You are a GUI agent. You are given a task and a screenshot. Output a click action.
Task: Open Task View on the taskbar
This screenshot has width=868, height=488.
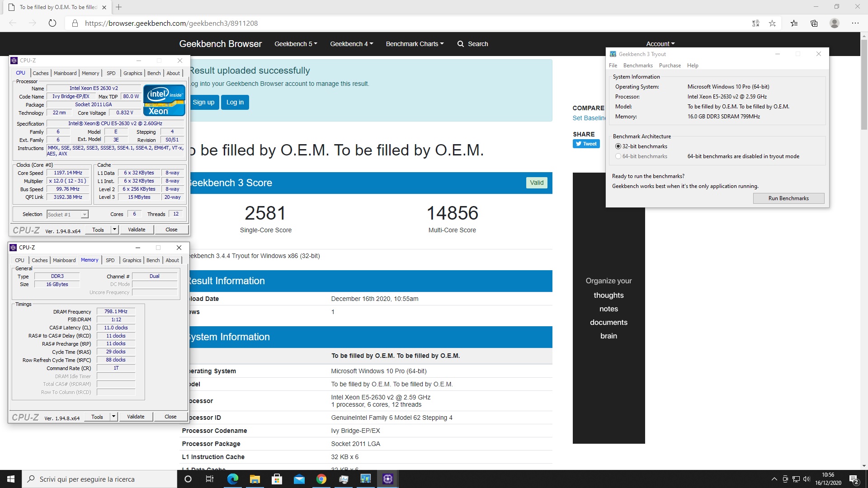(210, 479)
